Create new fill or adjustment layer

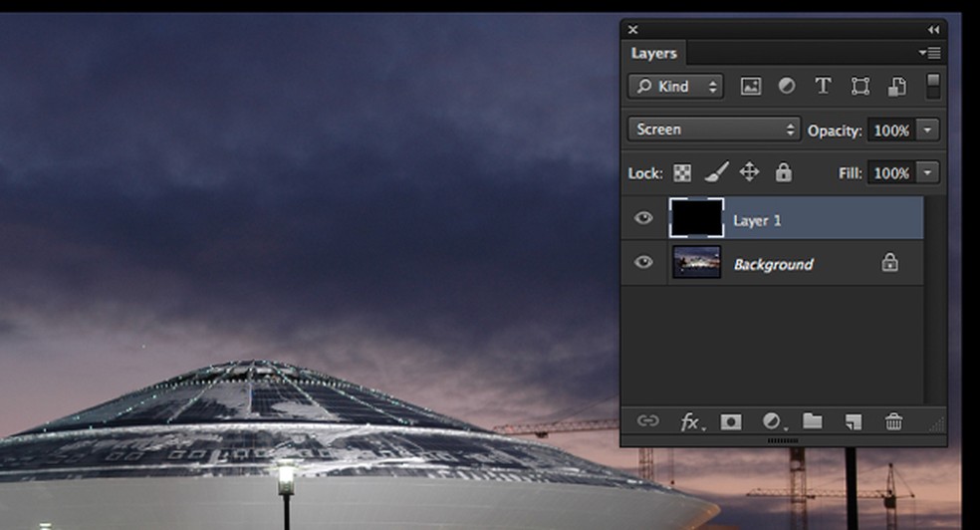coord(774,421)
